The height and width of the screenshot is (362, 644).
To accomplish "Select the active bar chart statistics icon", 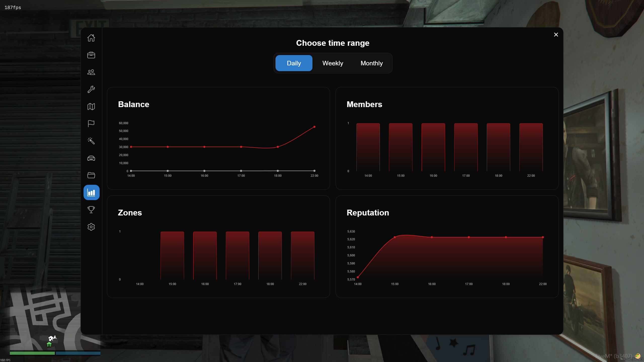I will (x=91, y=193).
